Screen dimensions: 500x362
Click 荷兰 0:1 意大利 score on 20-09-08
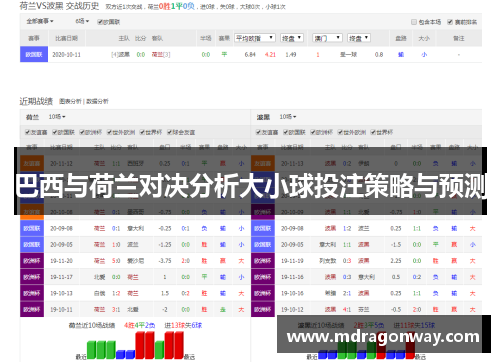pos(116,228)
